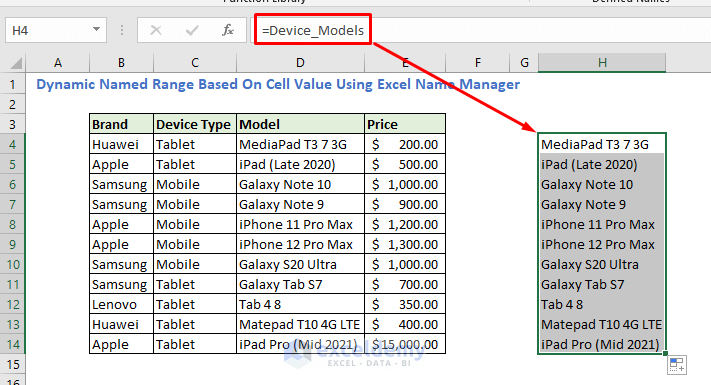Viewport: 711px width, 385px height.
Task: Select row 15 header
Action: (13, 364)
